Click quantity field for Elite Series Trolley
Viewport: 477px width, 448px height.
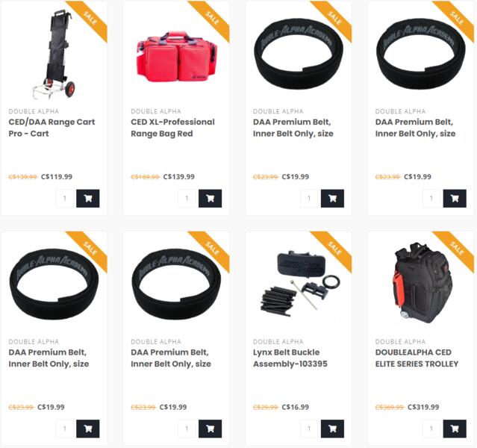(431, 429)
